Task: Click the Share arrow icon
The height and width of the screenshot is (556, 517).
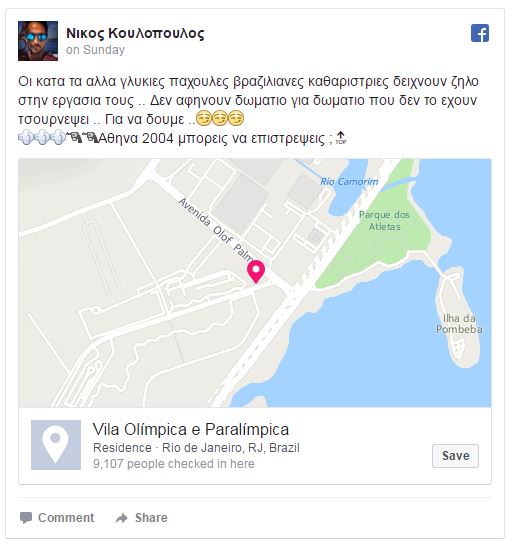Action: coord(122,518)
